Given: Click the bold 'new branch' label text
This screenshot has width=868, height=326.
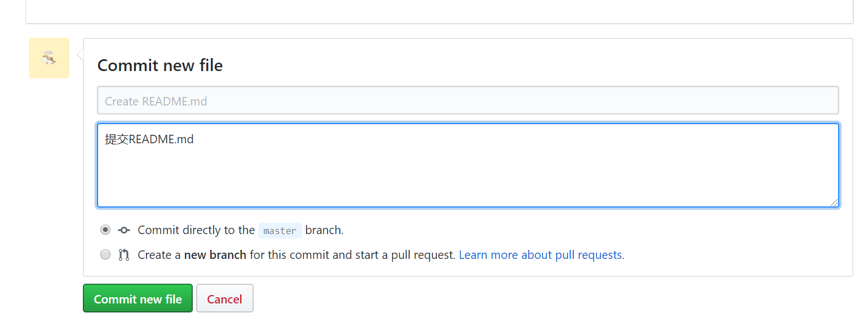Looking at the screenshot, I should 215,255.
